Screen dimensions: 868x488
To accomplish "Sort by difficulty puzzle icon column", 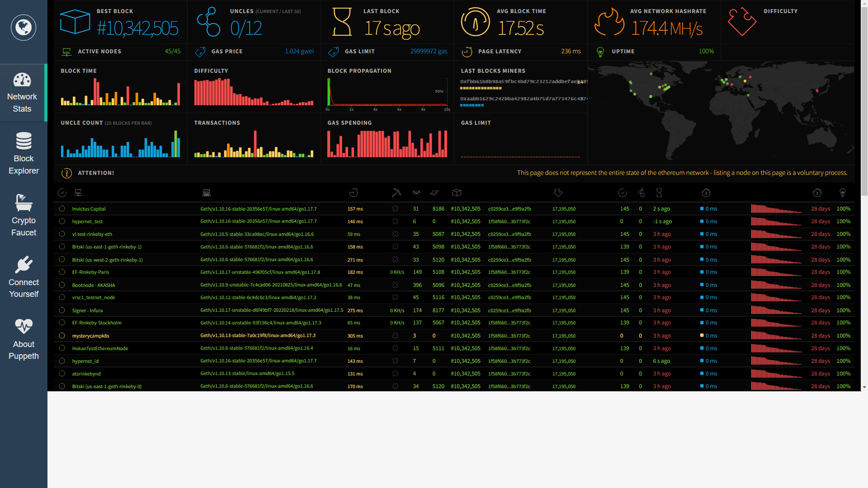I will 558,193.
